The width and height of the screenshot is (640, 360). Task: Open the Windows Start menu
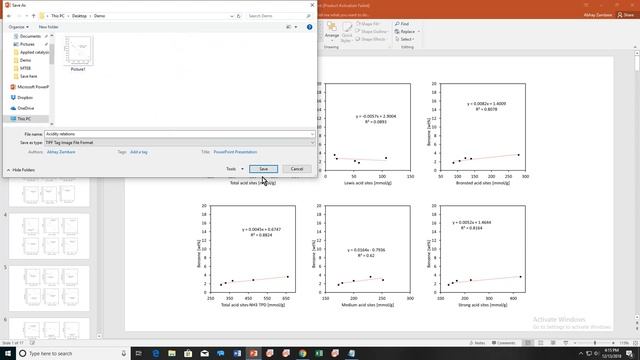(x=7, y=353)
